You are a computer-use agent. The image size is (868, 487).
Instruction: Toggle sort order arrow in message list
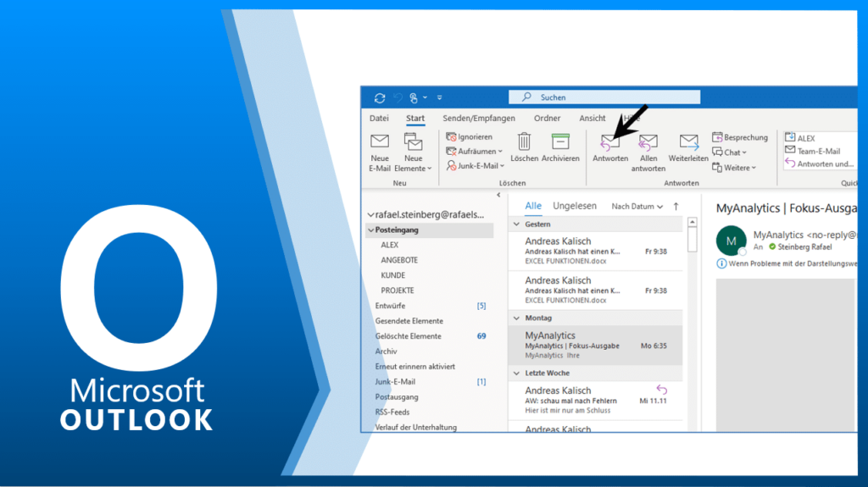click(x=676, y=207)
